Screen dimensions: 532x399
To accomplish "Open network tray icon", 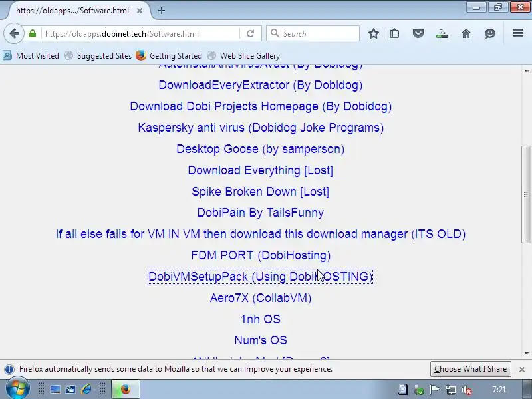I will click(x=451, y=390).
